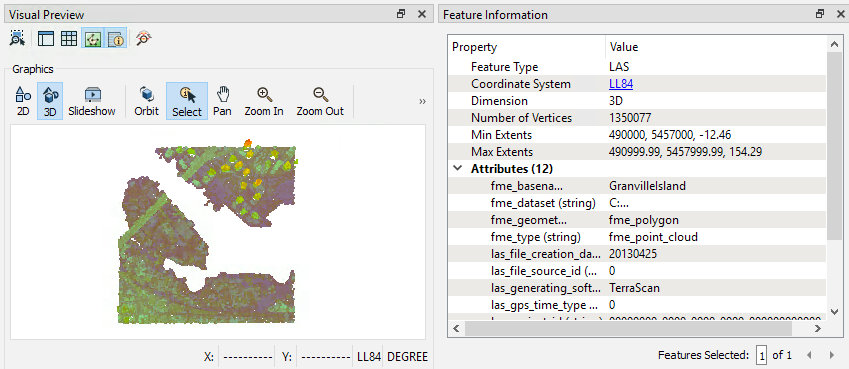Screen dimensions: 849x369
Task: Click the inspect selection icon in Visual Preview toolbar
Action: click(x=17, y=38)
